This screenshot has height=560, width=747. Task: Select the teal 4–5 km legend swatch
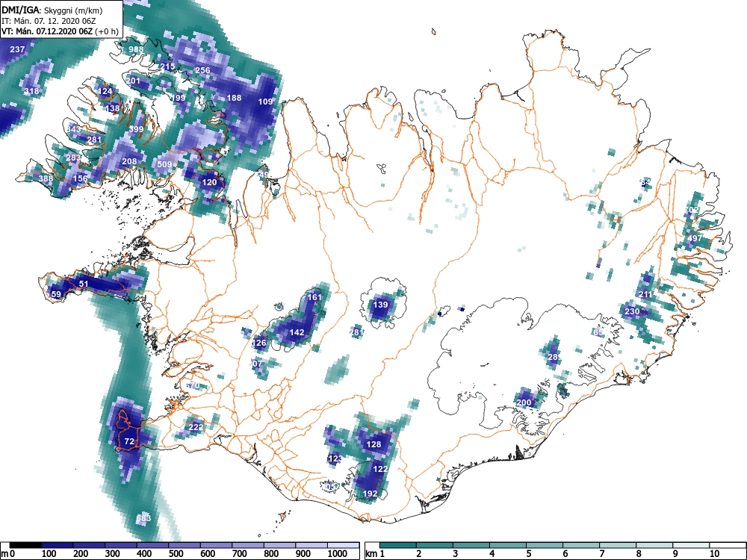pyautogui.click(x=508, y=545)
